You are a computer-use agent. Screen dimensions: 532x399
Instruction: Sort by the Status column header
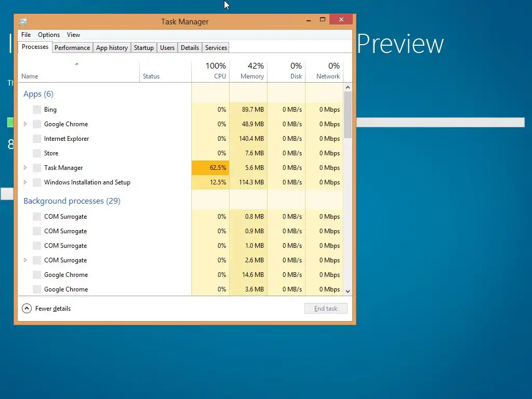[165, 71]
